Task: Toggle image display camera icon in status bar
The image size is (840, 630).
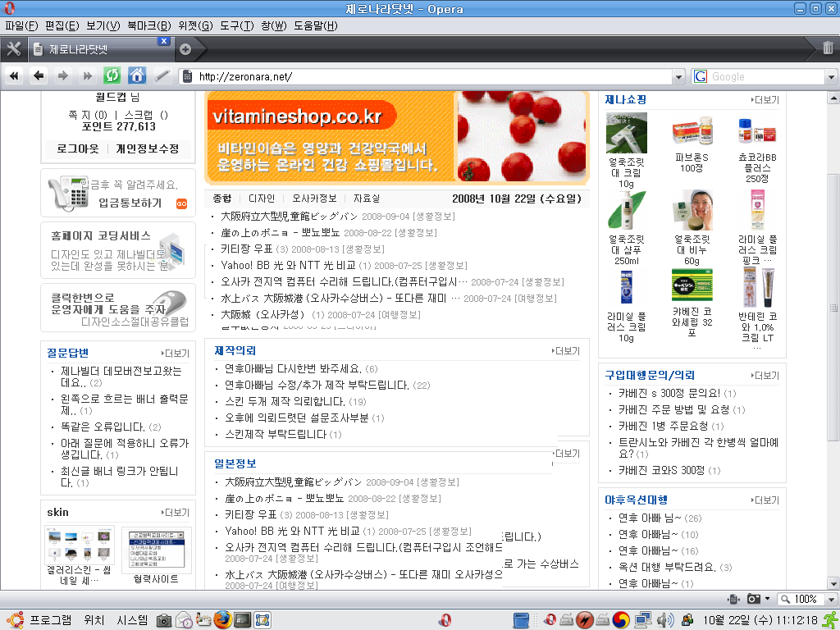Action: 753,599
